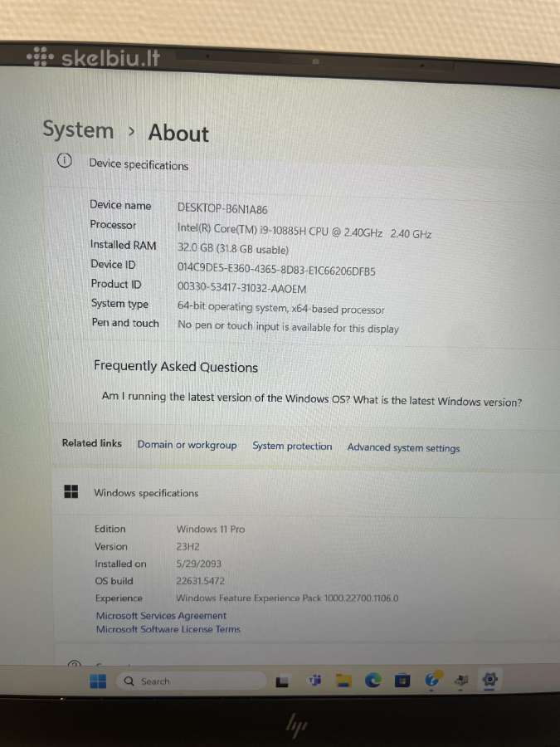Open File Explorer from the taskbar
The image size is (560, 747).
343,681
